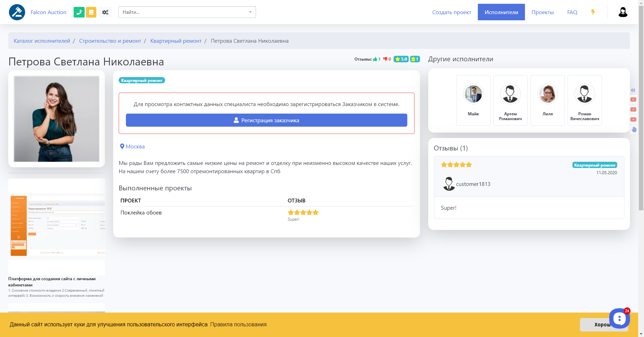Open the chat support widget bubble

coord(619,318)
